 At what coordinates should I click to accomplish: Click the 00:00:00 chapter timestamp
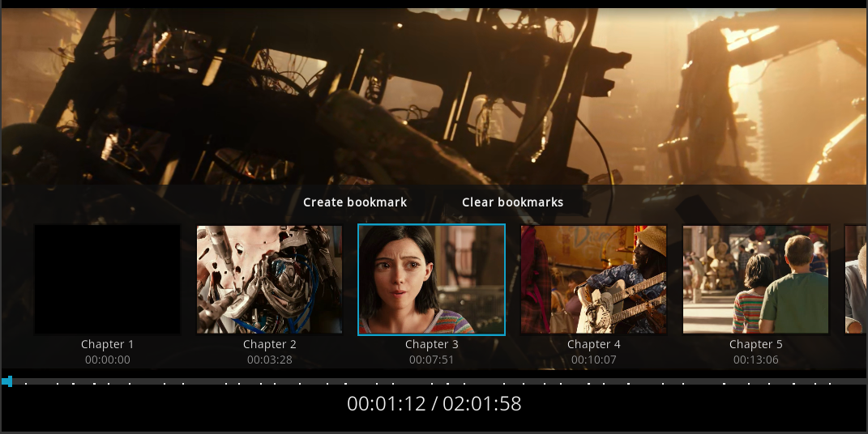(x=108, y=360)
